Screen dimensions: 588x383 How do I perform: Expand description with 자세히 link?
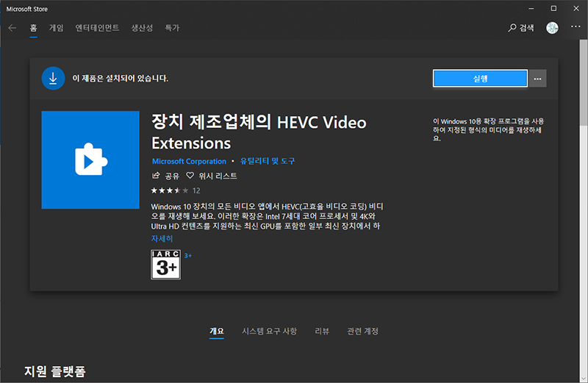pyautogui.click(x=162, y=239)
